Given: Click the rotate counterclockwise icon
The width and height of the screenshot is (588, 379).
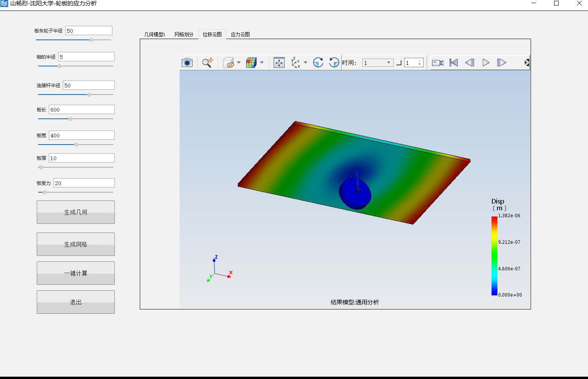Looking at the screenshot, I should [334, 63].
